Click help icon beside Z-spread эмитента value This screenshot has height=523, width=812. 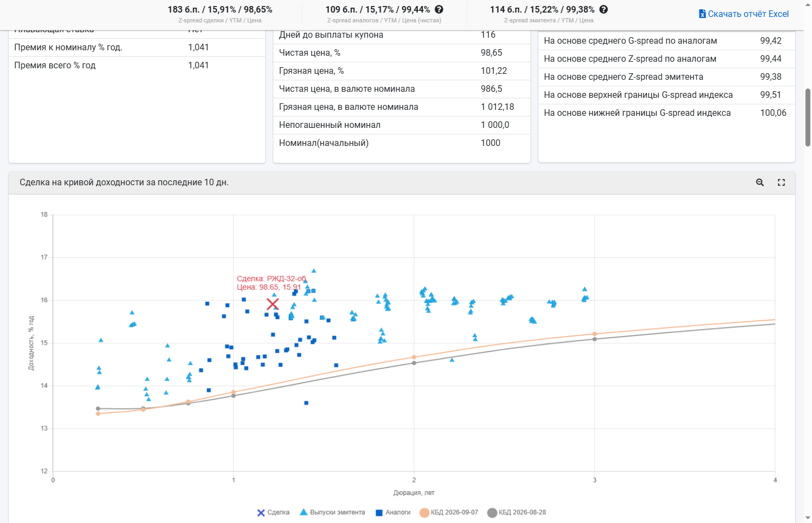tap(604, 9)
